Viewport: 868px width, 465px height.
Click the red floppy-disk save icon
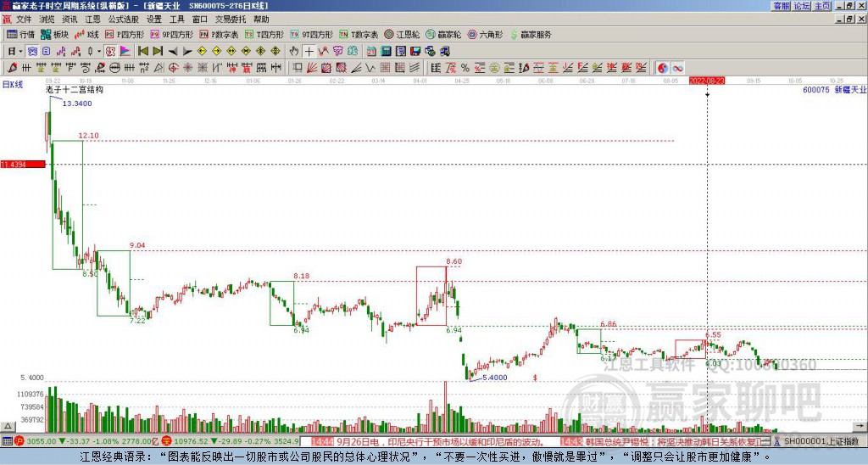[x=415, y=51]
